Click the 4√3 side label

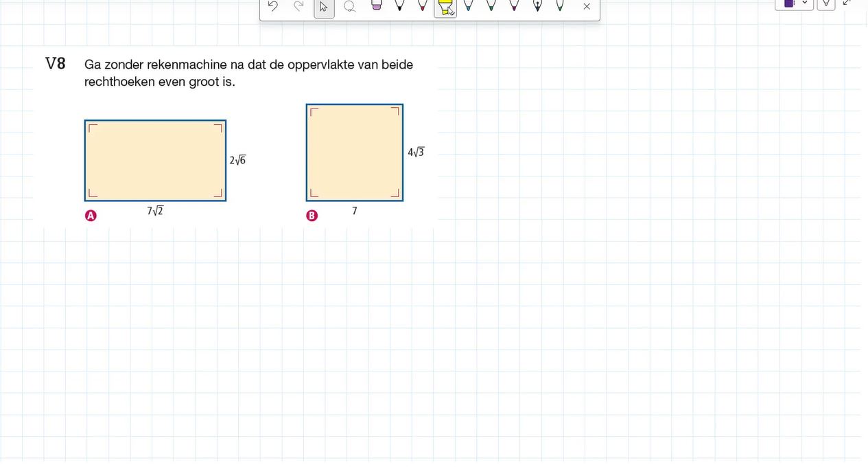point(416,152)
